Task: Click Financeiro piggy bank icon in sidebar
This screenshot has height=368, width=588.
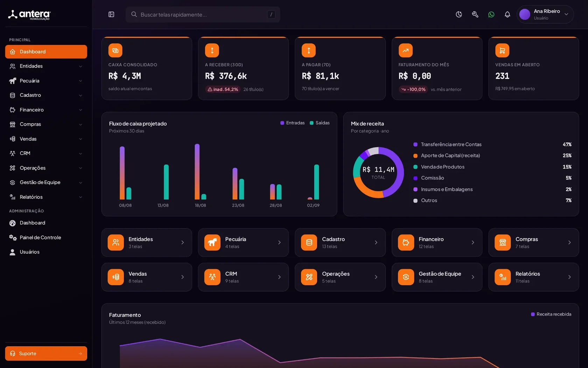Action: [13, 110]
